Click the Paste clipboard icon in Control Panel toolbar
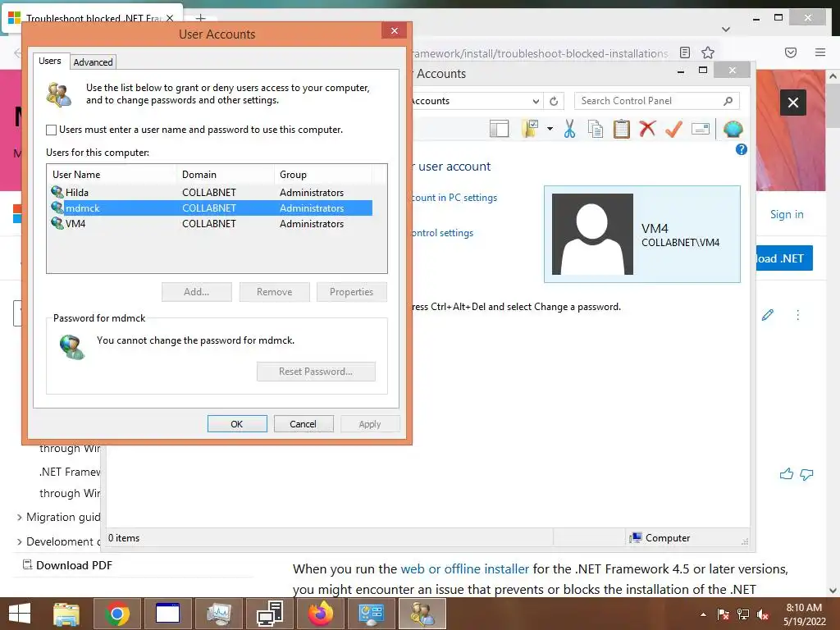 coord(622,129)
